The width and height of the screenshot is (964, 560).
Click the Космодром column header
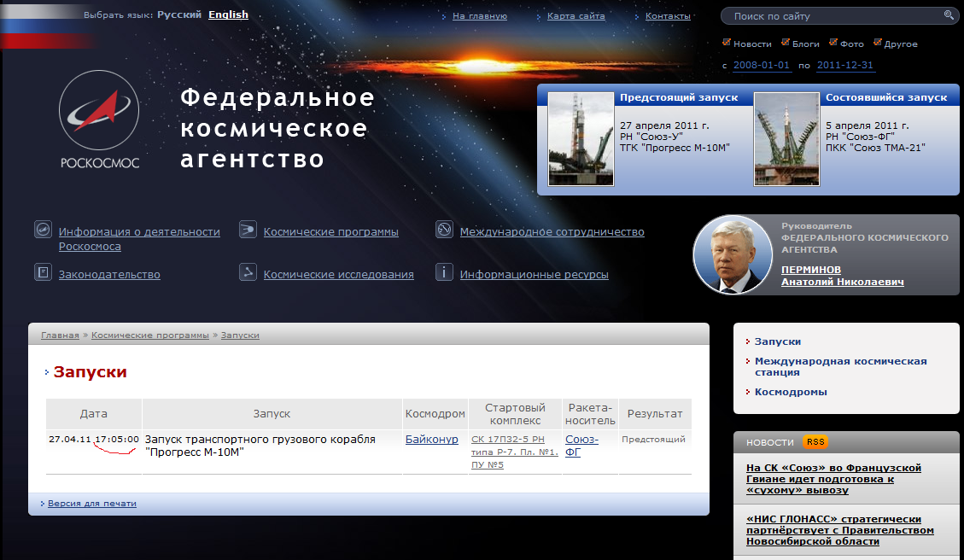435,414
